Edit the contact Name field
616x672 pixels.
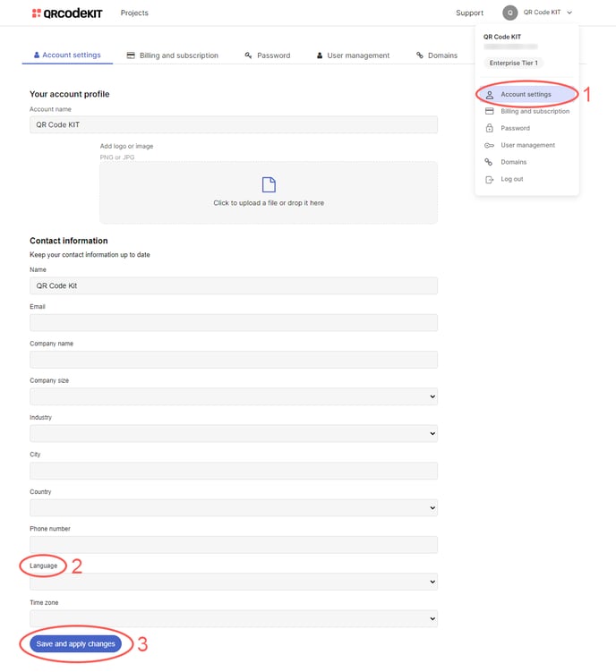[234, 285]
